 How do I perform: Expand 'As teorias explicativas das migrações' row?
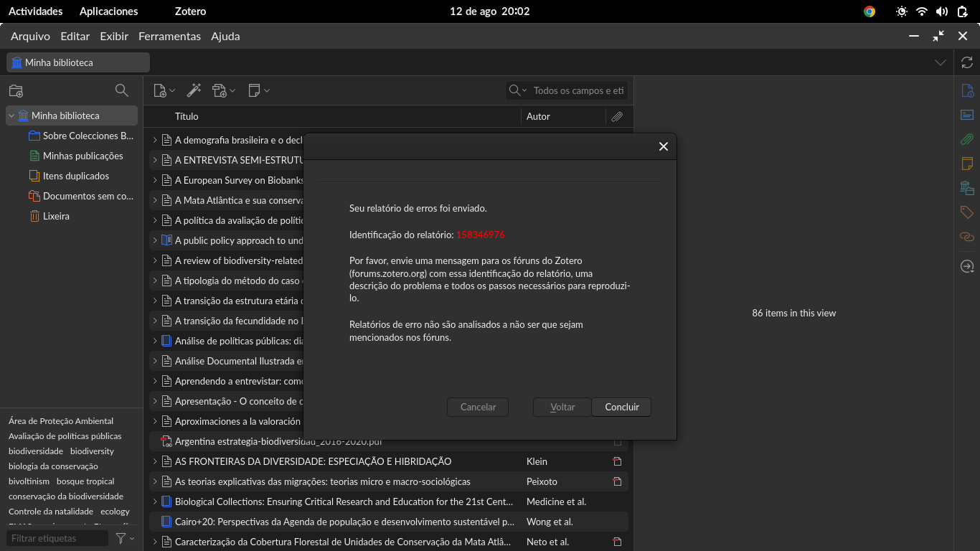pos(155,481)
